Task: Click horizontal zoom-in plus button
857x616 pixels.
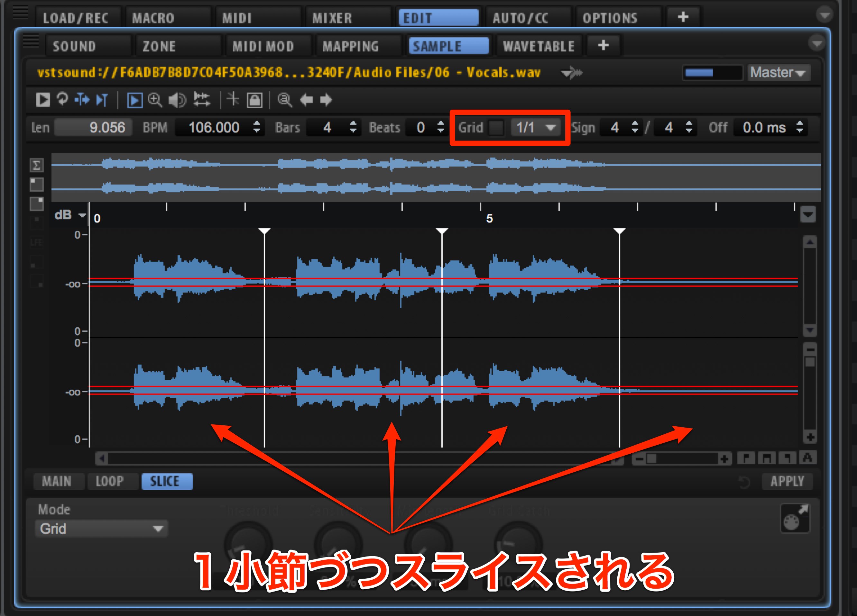Action: tap(724, 459)
